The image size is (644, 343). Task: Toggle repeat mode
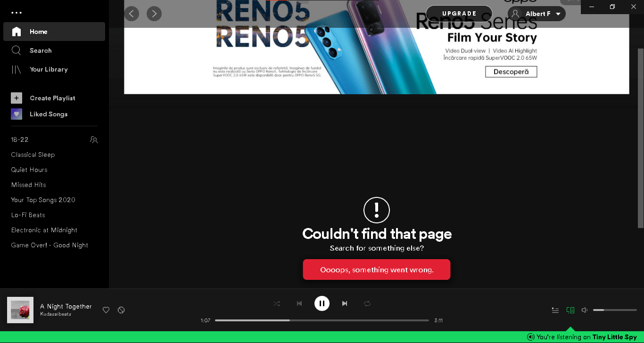pos(367,303)
